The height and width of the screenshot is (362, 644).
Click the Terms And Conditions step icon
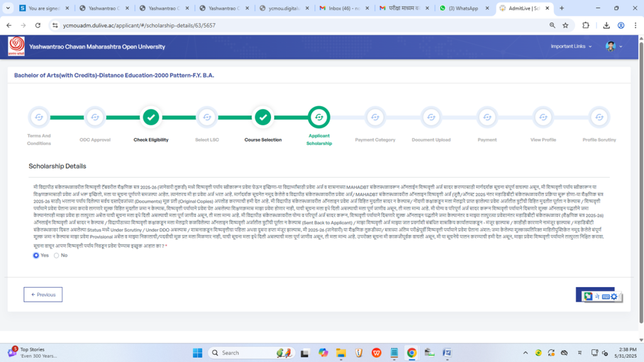39,117
